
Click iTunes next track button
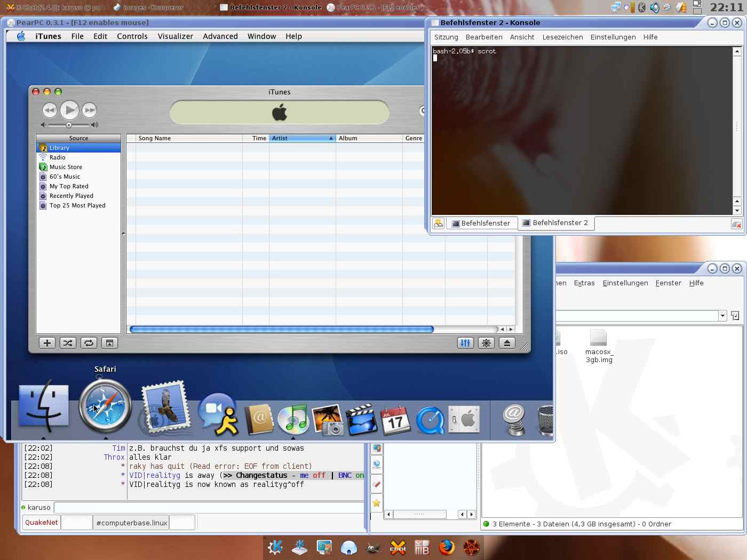(x=89, y=110)
